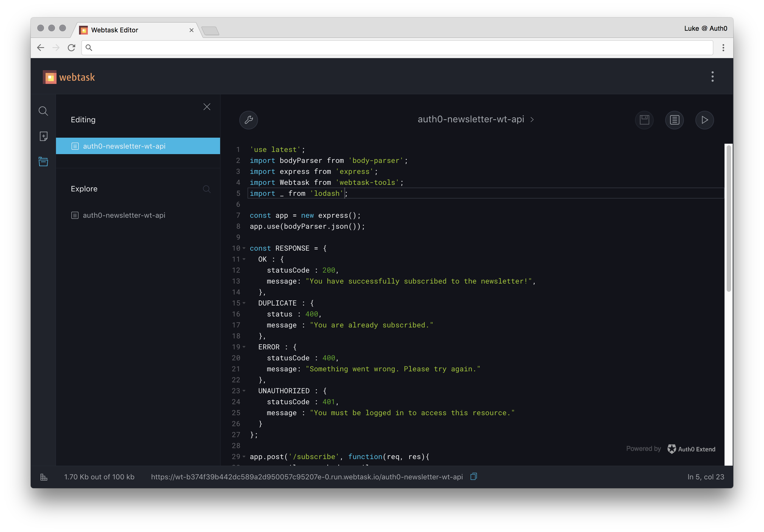Click the Explore section heading
This screenshot has height=532, width=764.
coord(84,189)
